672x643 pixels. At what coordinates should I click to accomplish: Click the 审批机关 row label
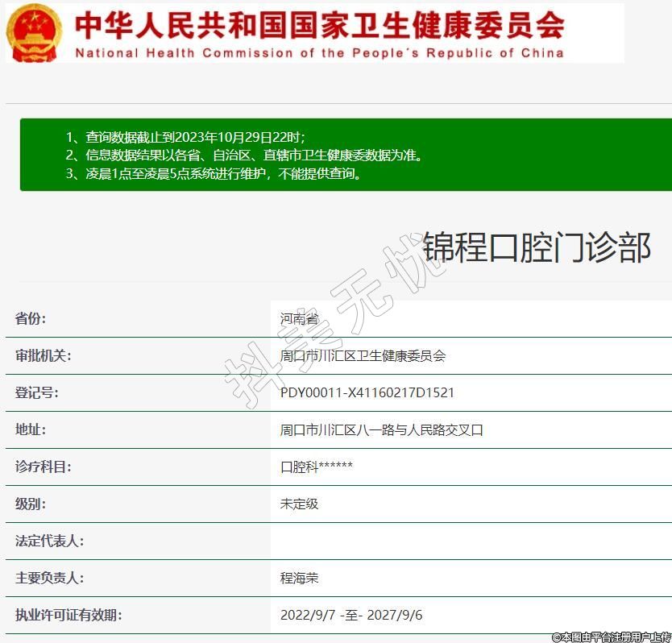pyautogui.click(x=43, y=355)
